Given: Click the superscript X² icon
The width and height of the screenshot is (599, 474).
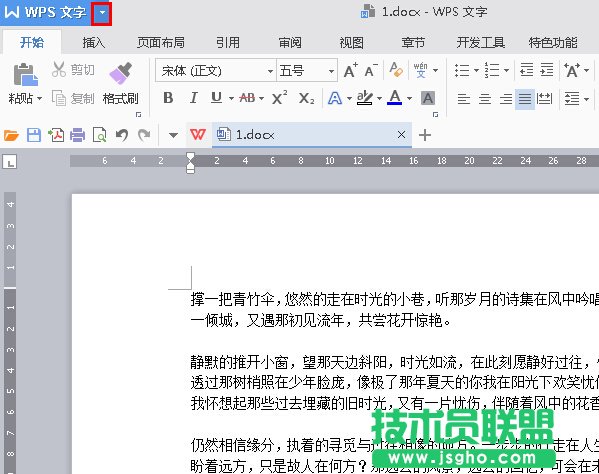Looking at the screenshot, I should coord(280,98).
